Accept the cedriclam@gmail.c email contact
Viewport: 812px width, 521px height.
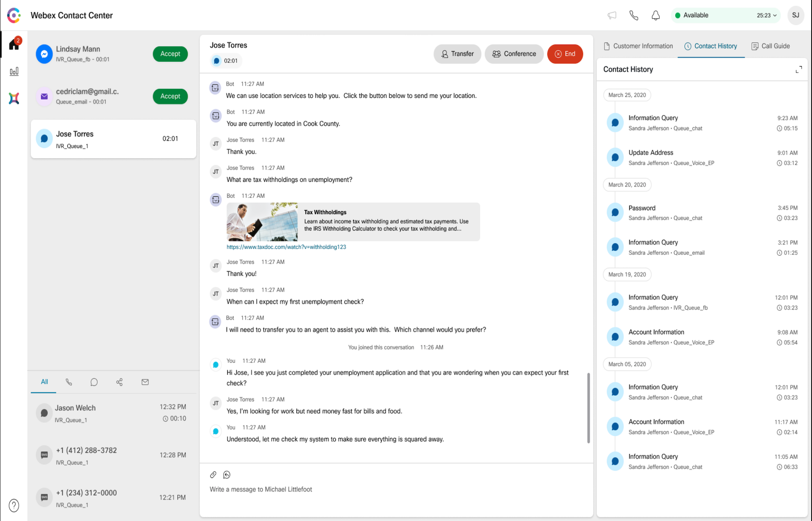tap(171, 96)
